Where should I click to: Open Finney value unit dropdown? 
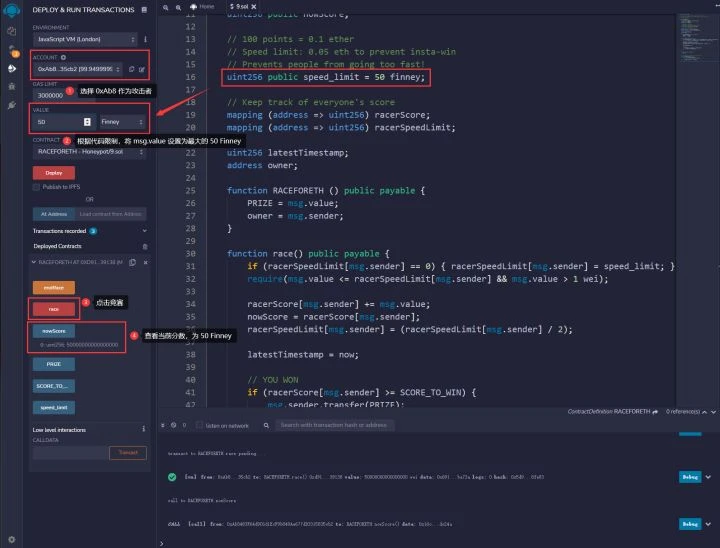point(122,122)
